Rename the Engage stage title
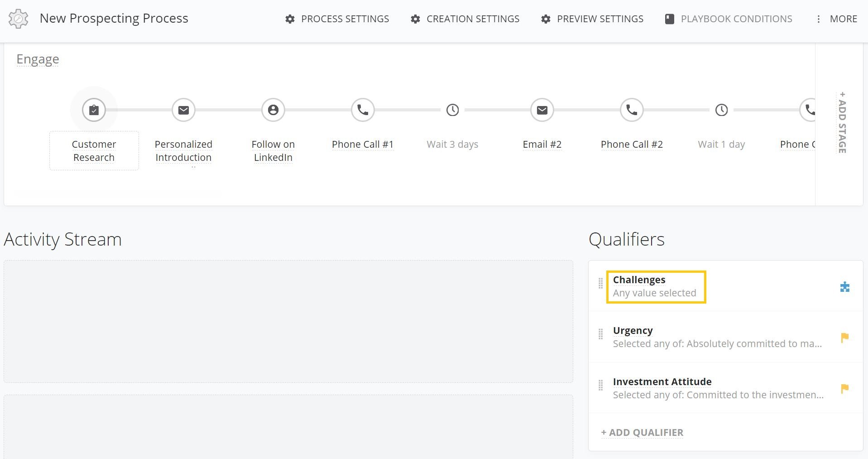Viewport: 868px width, 459px height. [38, 59]
